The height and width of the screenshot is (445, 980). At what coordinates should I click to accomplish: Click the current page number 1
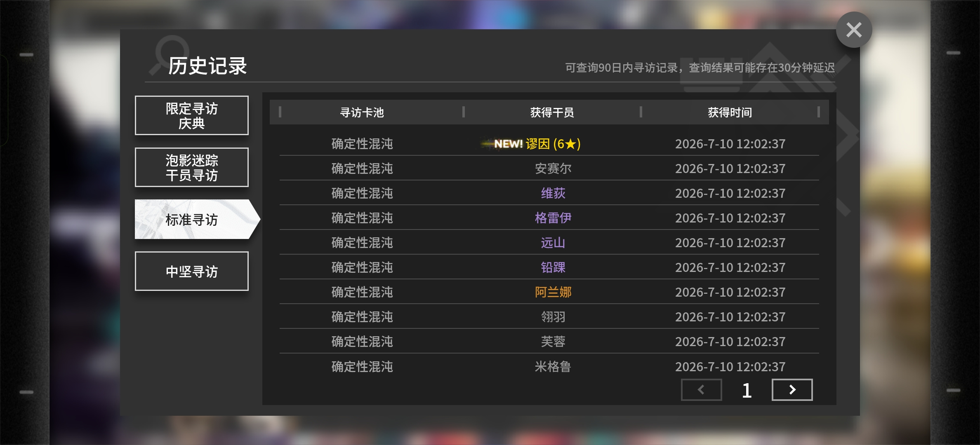(747, 390)
